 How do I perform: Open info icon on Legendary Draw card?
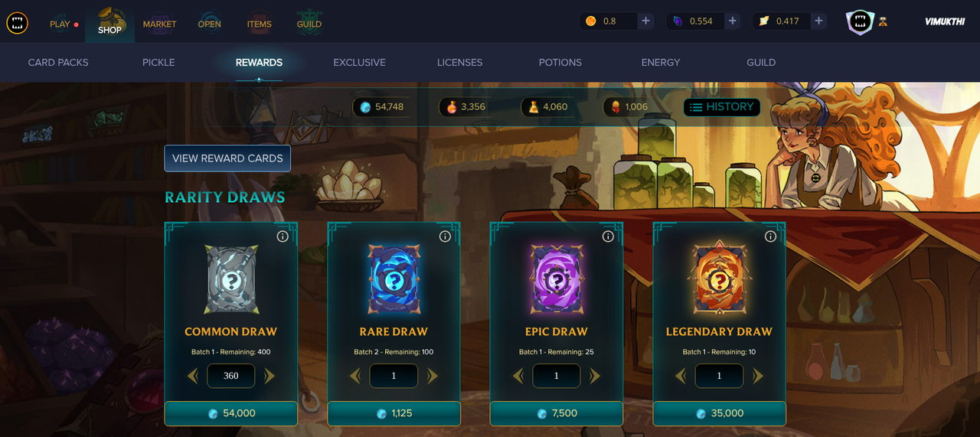(x=770, y=236)
